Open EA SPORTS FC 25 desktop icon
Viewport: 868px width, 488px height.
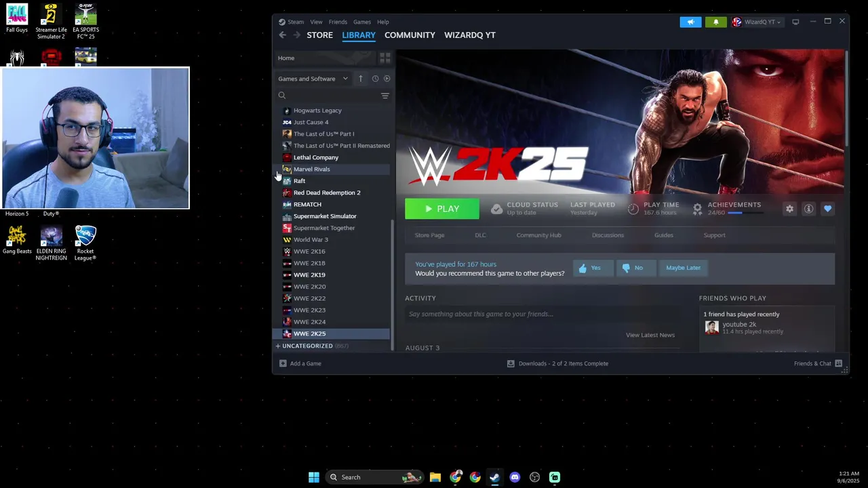(85, 21)
